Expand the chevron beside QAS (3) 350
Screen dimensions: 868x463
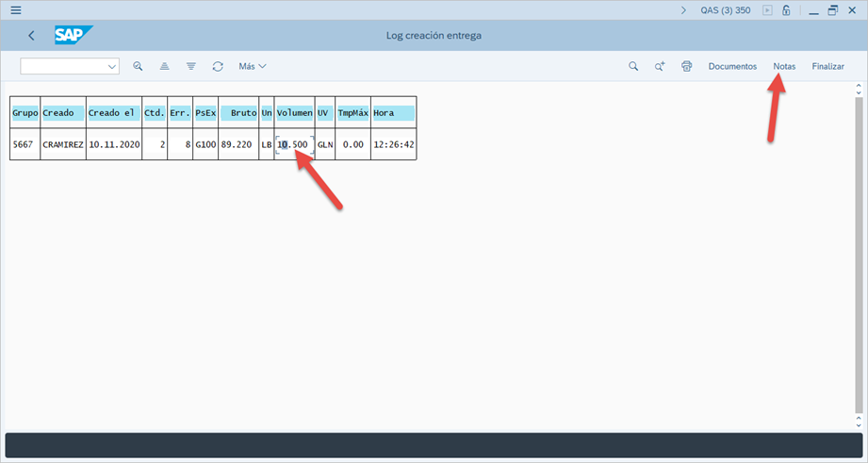[683, 10]
